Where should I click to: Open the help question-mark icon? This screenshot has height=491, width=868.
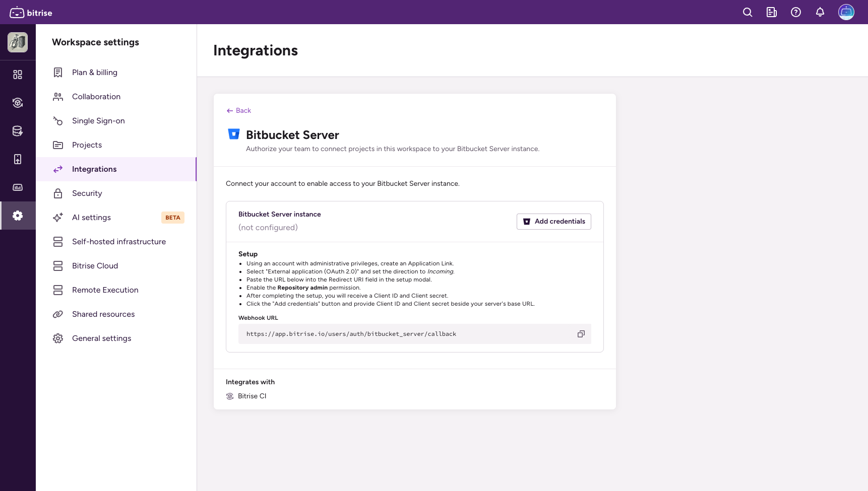pos(796,12)
